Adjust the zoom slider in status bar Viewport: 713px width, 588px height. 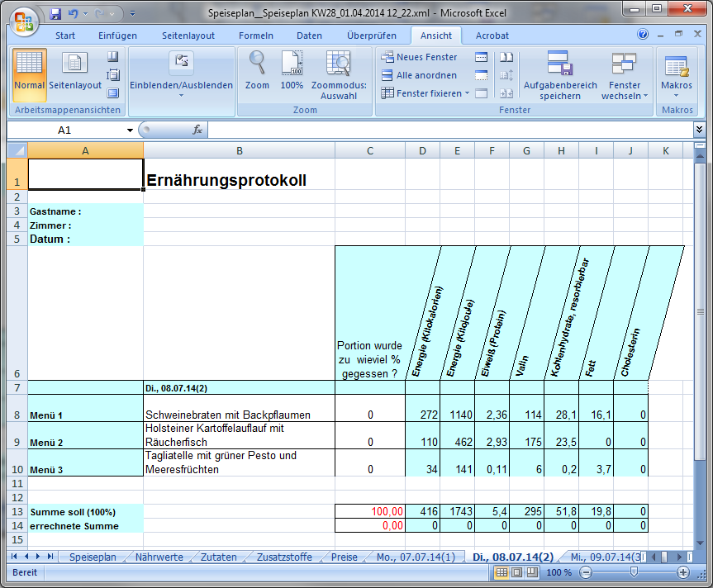coord(634,572)
